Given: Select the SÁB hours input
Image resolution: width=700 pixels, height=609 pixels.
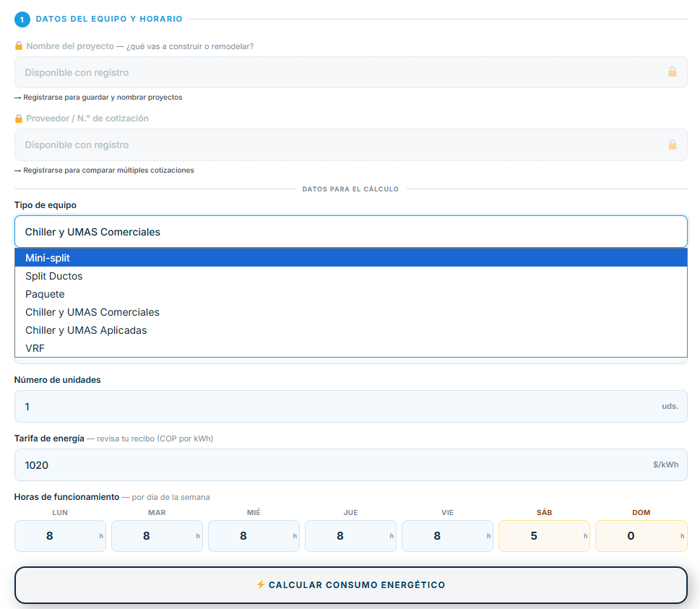Looking at the screenshot, I should (x=544, y=536).
